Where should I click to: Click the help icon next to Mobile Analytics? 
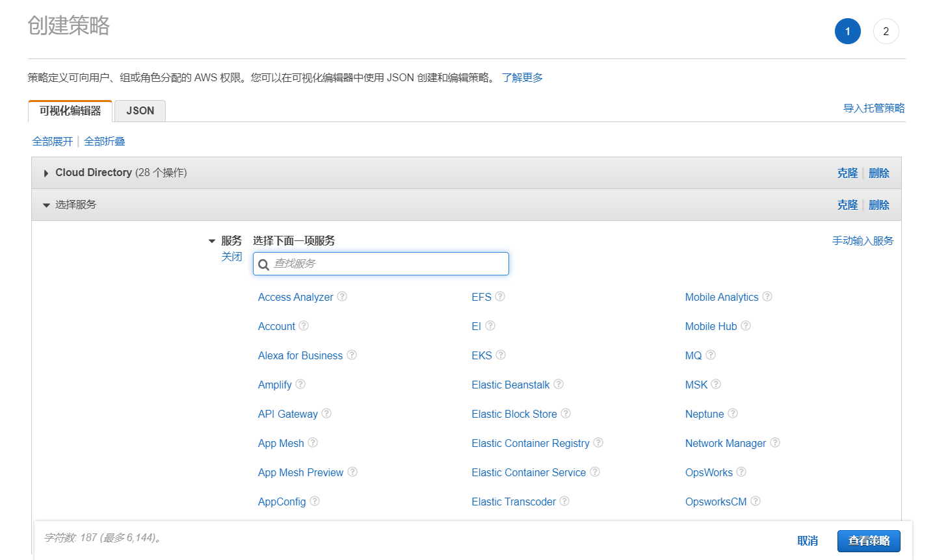point(767,297)
